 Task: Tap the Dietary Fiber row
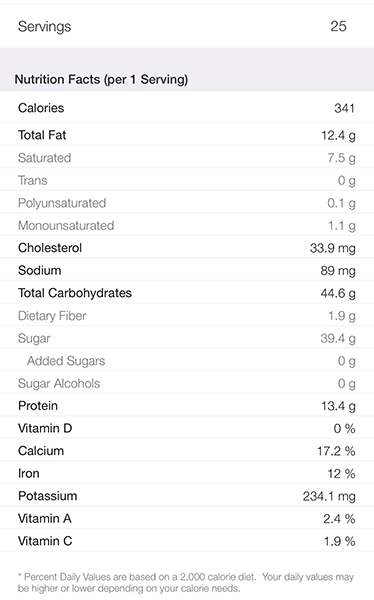[187, 315]
